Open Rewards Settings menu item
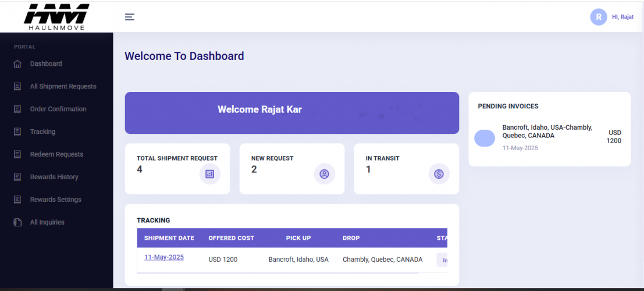 (x=55, y=200)
